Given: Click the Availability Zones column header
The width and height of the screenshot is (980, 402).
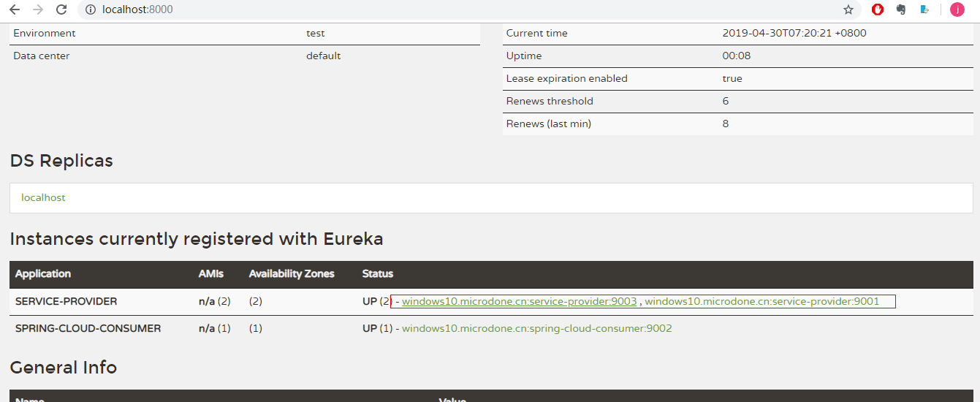Looking at the screenshot, I should click(292, 273).
